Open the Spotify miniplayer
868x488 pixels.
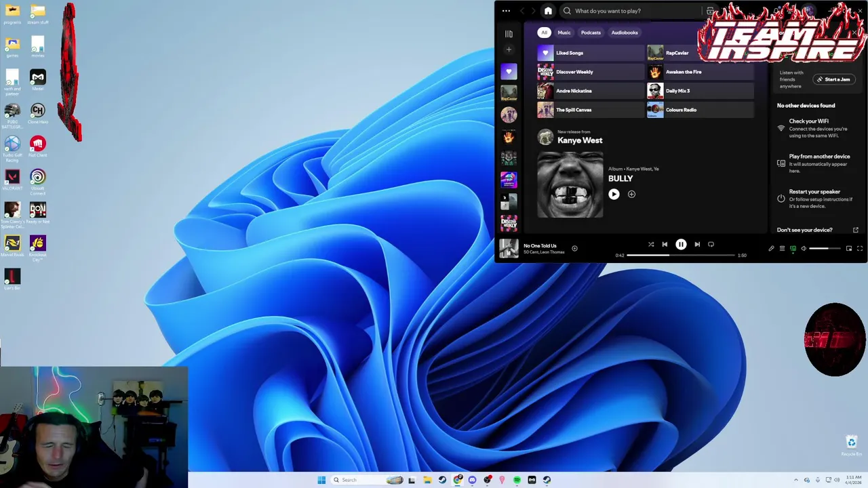tap(848, 249)
